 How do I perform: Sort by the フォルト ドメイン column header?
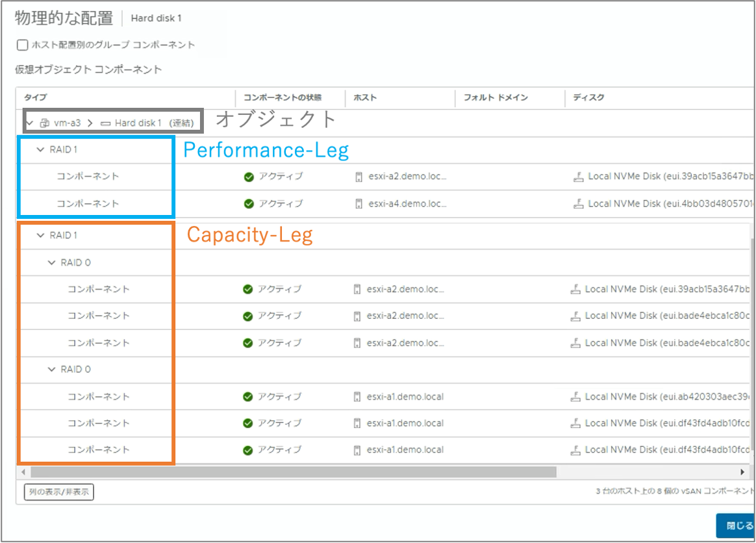(496, 97)
